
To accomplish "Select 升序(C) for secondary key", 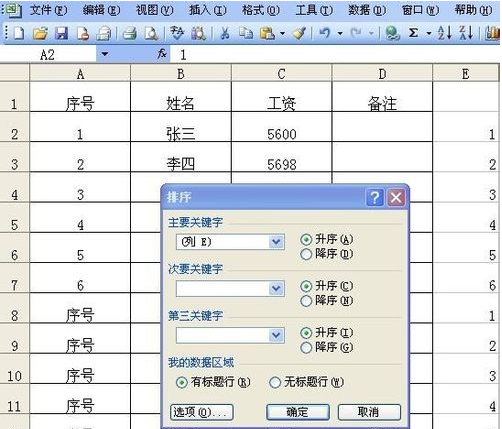I will [326, 286].
